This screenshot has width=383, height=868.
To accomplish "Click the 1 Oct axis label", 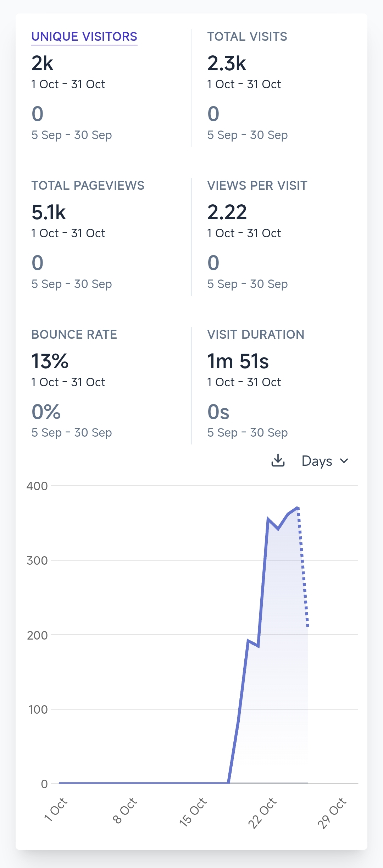I will (x=55, y=809).
